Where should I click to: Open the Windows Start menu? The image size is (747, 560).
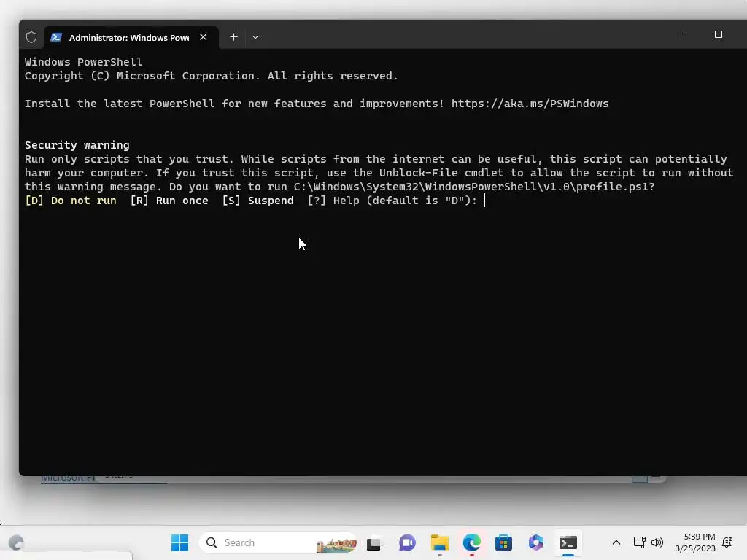click(179, 542)
